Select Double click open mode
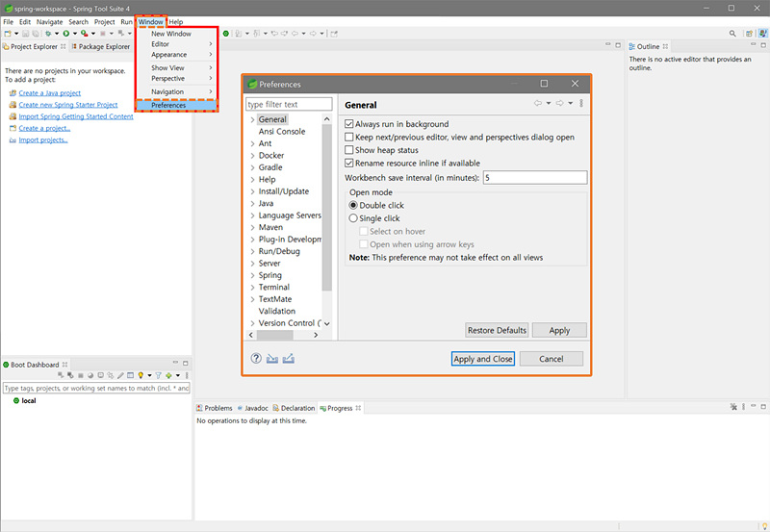This screenshot has height=532, width=770. (x=353, y=205)
